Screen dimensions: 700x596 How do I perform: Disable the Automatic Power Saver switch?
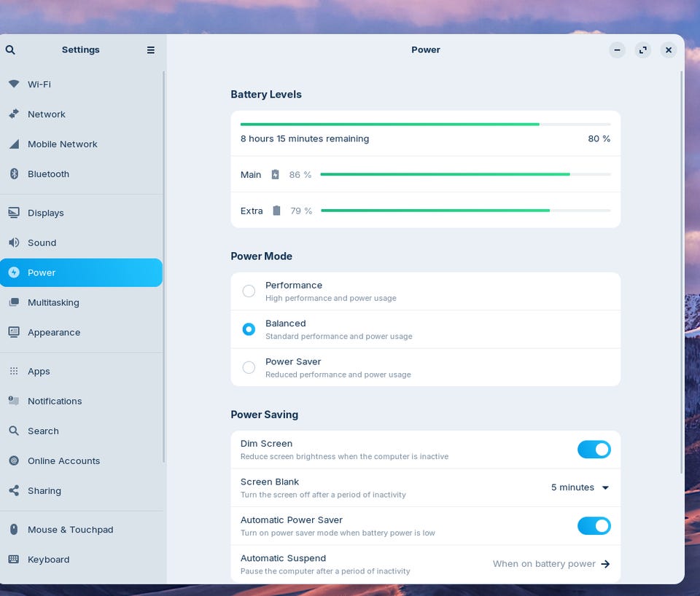tap(594, 526)
